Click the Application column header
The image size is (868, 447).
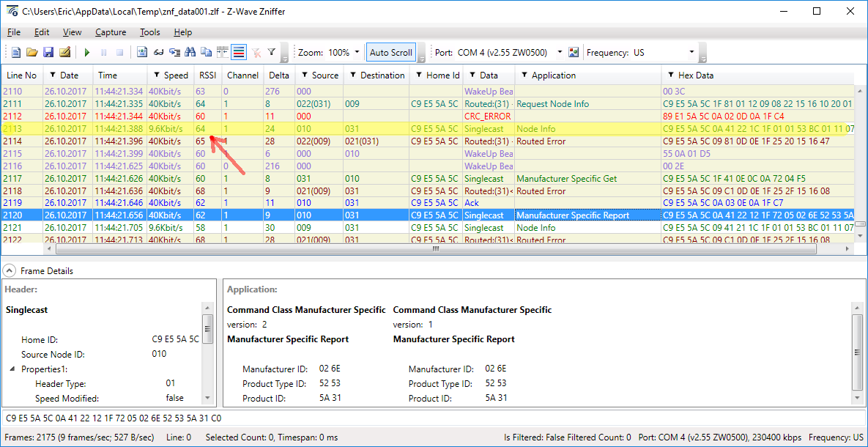553,75
